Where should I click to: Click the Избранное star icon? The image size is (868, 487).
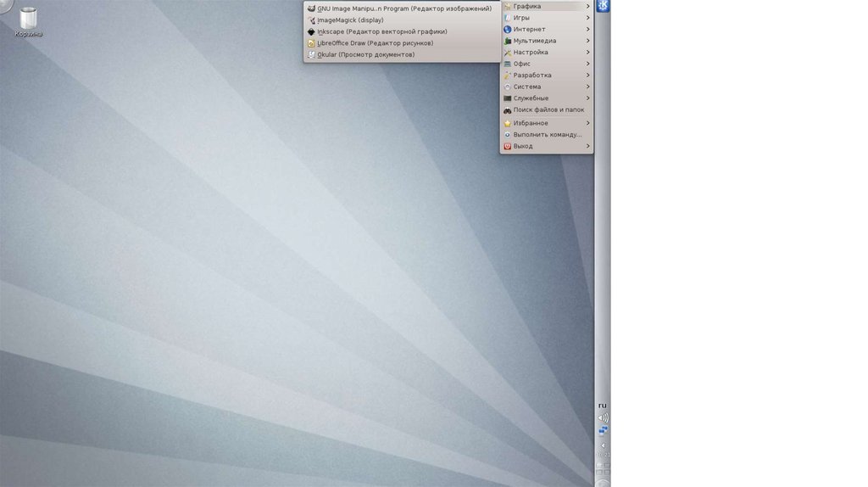[507, 123]
